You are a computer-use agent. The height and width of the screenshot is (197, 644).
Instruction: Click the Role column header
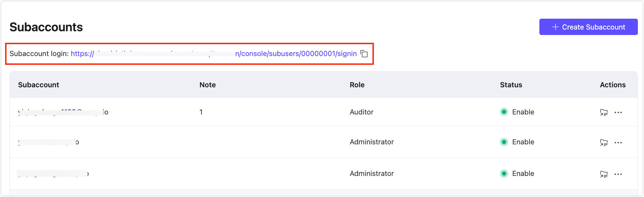click(357, 85)
